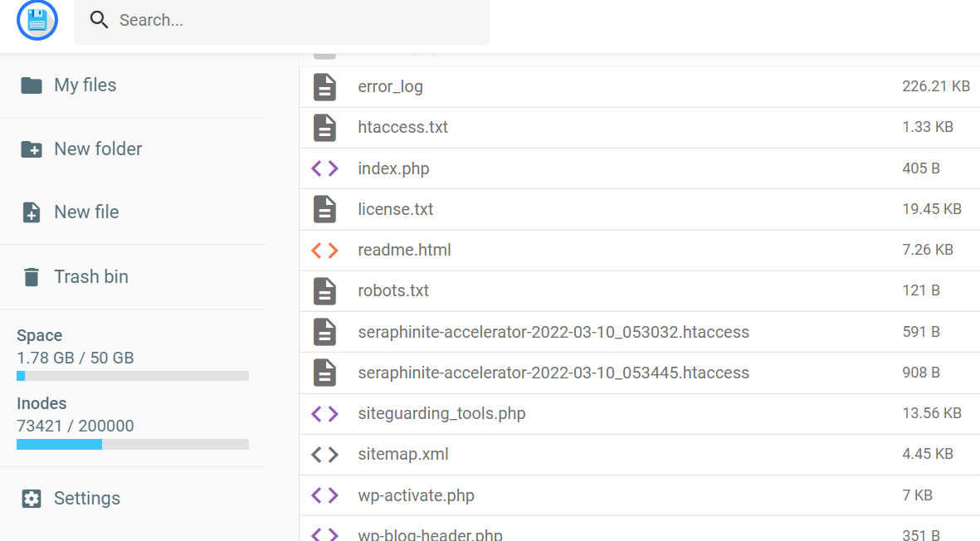Click the My files folder icon

[x=32, y=85]
